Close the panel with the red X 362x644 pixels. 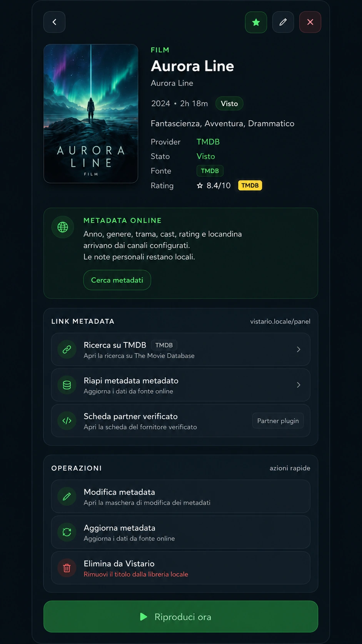[x=310, y=22]
